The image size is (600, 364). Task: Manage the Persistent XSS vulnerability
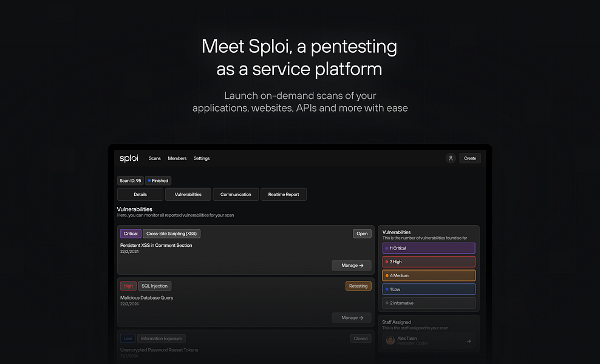pyautogui.click(x=352, y=265)
